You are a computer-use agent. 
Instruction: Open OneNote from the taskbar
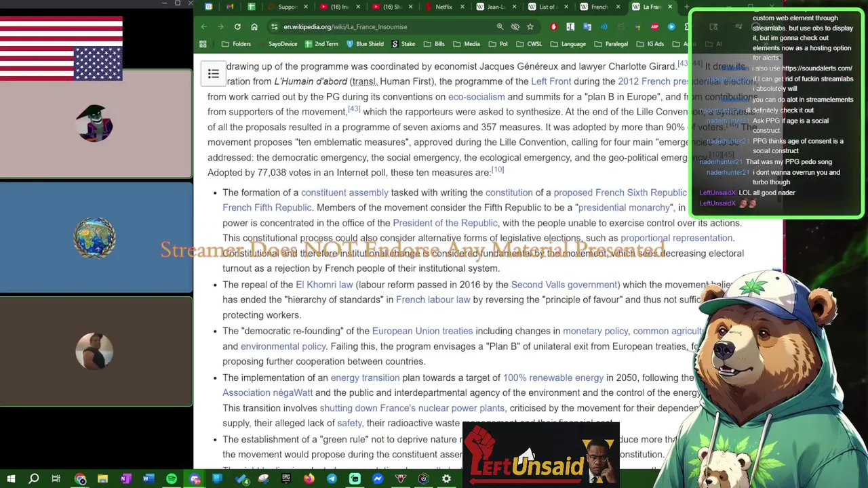[125, 479]
